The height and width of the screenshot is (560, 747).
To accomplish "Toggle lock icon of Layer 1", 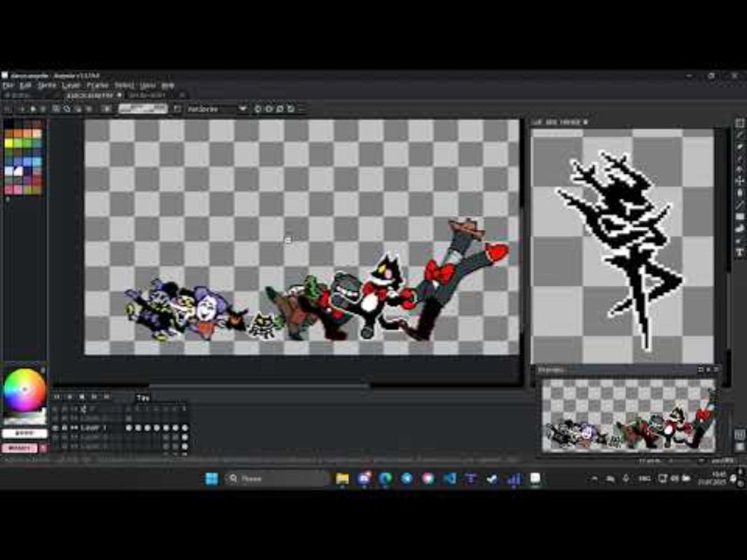I will click(x=64, y=428).
